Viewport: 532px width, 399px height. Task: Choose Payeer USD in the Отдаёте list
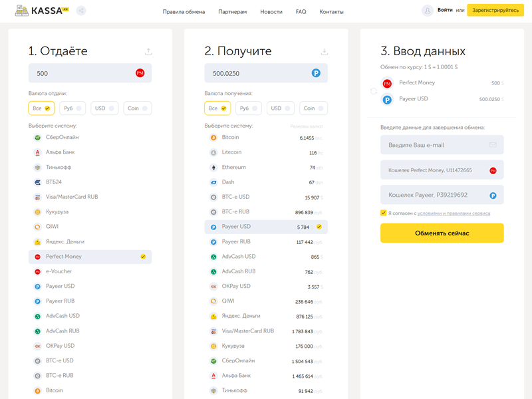(x=90, y=287)
